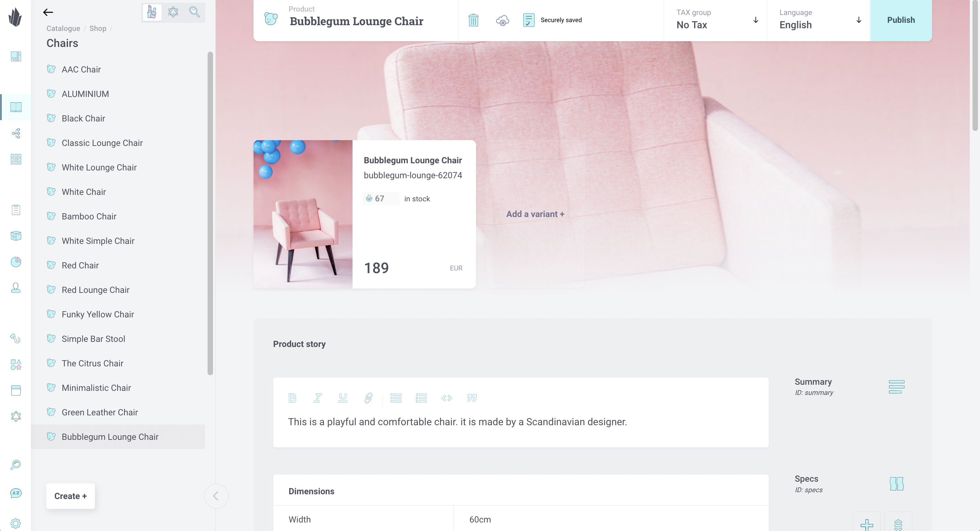The height and width of the screenshot is (531, 980).
Task: Click the trash delete product icon
Action: click(473, 20)
